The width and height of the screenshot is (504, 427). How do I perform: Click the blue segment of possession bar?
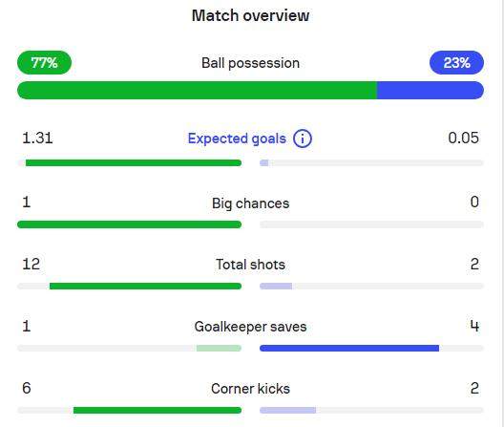click(430, 90)
